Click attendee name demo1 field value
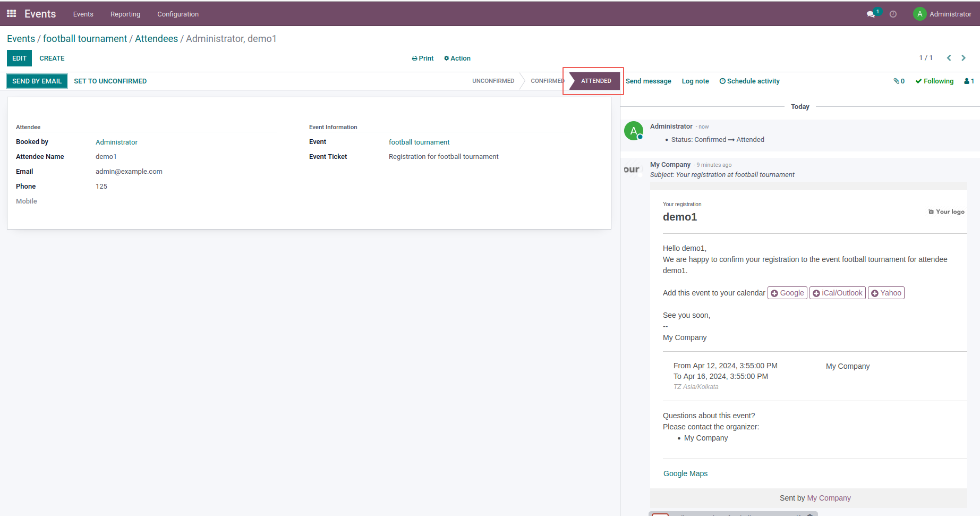Image resolution: width=980 pixels, height=516 pixels. 106,157
